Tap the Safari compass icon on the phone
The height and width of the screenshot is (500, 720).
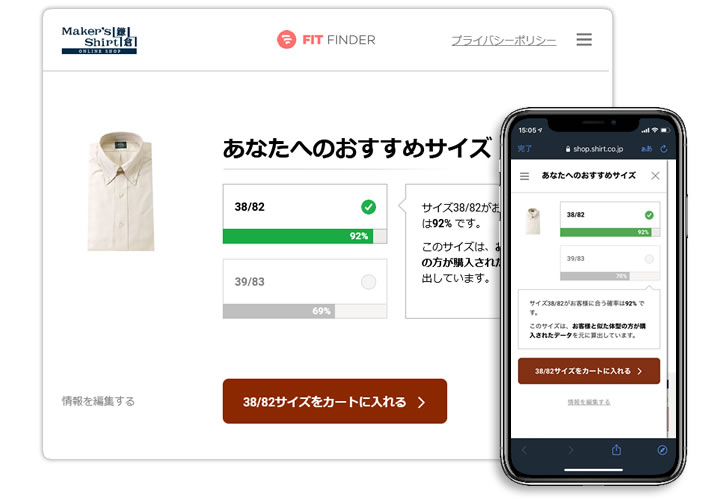click(662, 450)
